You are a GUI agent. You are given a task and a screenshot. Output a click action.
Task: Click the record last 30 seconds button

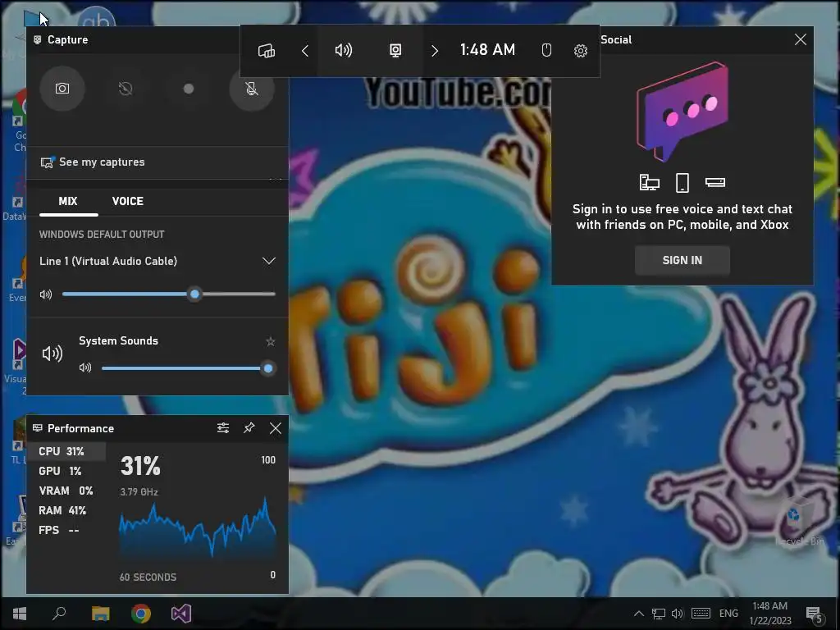coord(126,89)
